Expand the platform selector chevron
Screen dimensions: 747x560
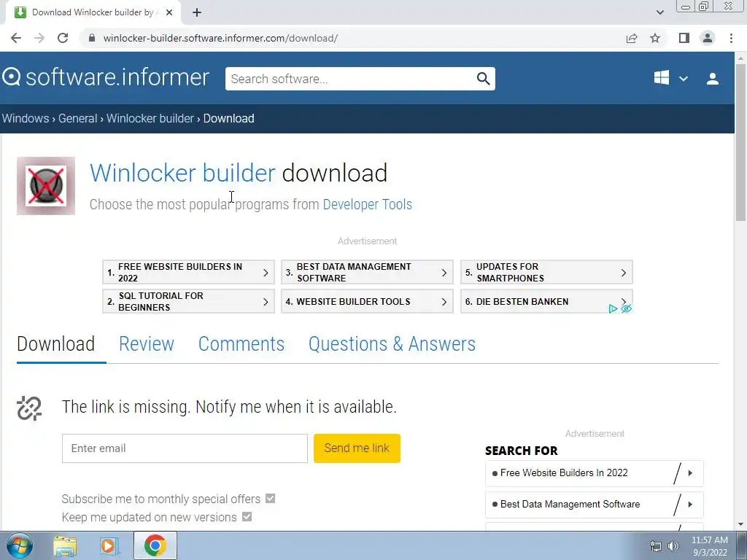point(683,79)
